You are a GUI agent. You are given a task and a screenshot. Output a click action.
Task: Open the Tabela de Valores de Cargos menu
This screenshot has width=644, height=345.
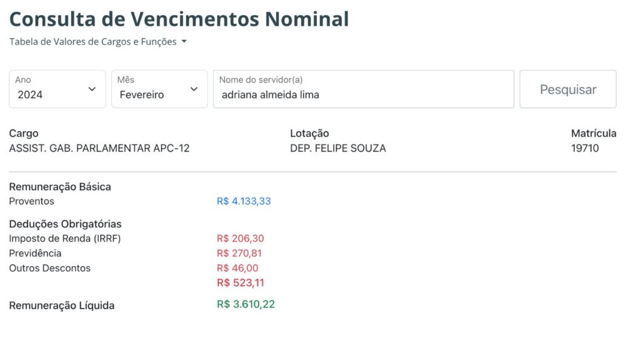pyautogui.click(x=93, y=42)
